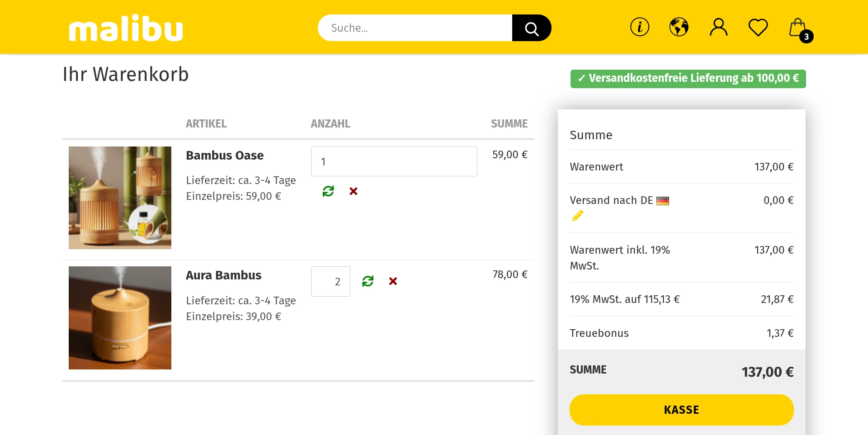This screenshot has width=868, height=435.
Task: Remove Aura Bambus from cart
Action: 393,281
